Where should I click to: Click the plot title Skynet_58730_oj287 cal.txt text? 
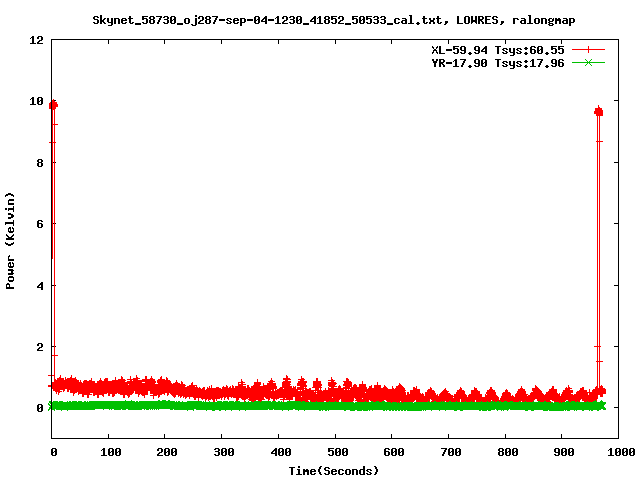pos(333,20)
